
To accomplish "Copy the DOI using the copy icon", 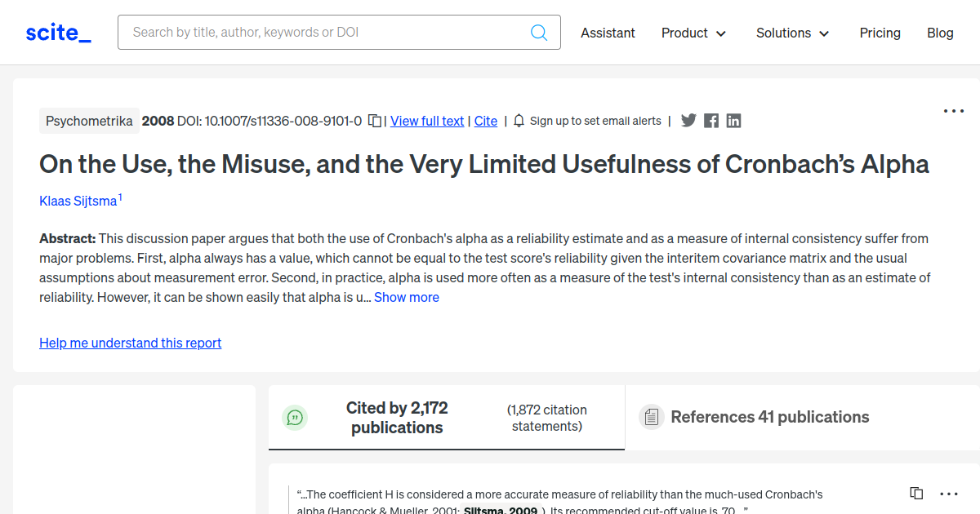I will 374,120.
